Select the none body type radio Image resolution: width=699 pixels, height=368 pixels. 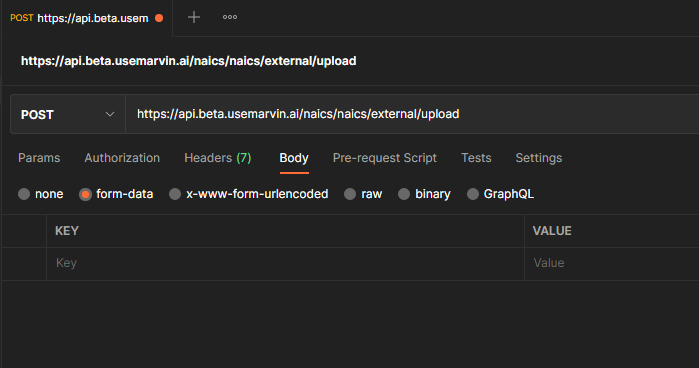pos(24,194)
